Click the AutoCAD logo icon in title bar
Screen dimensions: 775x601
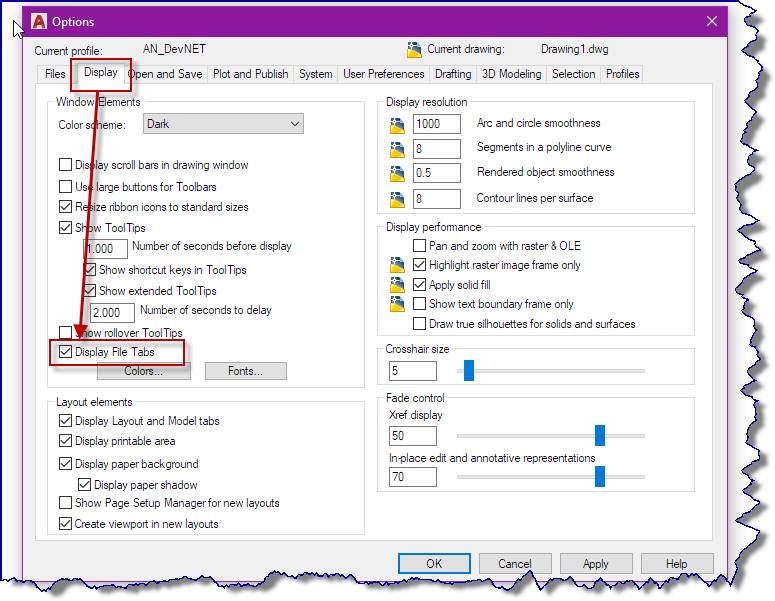39,21
